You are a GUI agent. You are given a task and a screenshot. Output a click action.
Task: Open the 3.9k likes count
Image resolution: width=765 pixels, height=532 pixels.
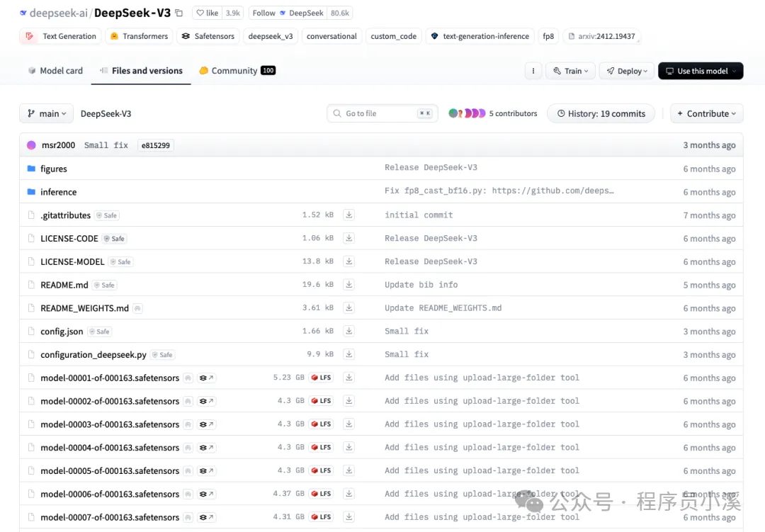pos(233,13)
